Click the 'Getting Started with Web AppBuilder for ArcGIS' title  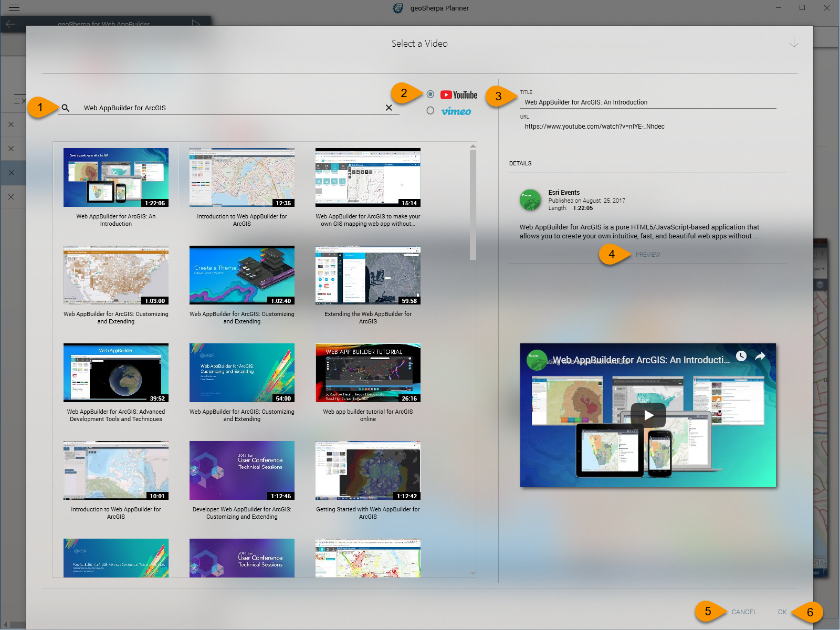click(368, 513)
